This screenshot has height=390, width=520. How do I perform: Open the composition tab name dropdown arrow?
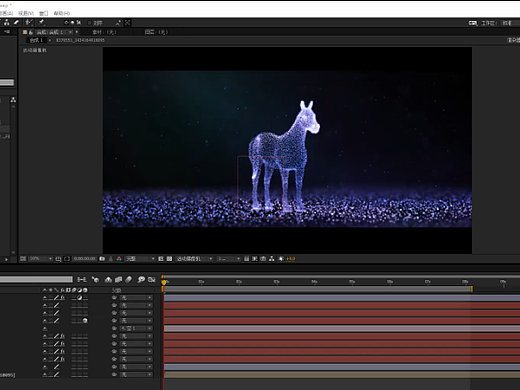tap(70, 32)
